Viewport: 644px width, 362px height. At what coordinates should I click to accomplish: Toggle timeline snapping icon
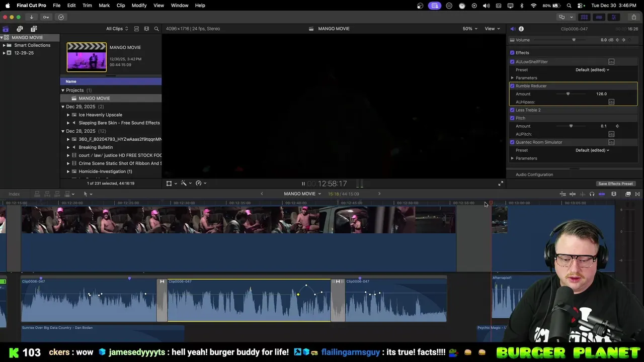602,194
